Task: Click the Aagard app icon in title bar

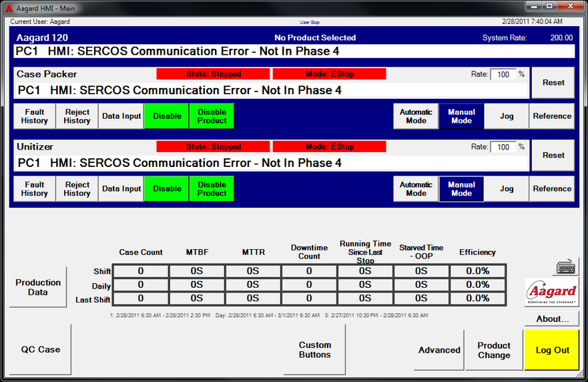Action: click(x=9, y=8)
